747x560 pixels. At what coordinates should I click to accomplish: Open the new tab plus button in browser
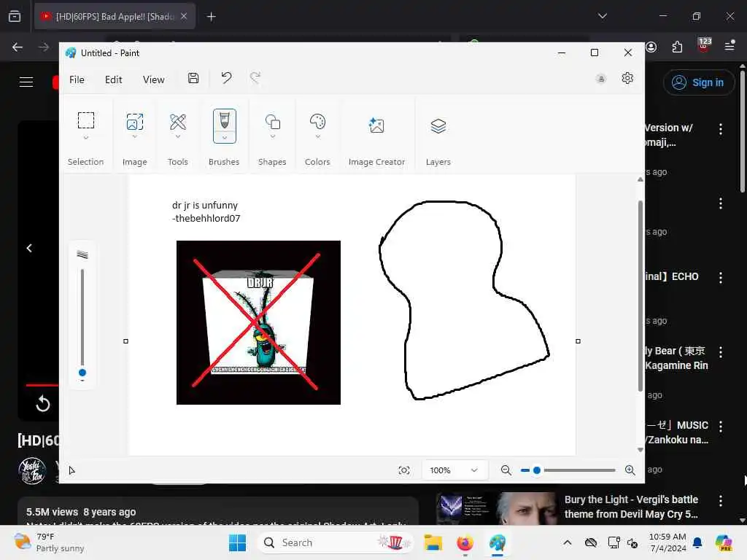pos(211,17)
